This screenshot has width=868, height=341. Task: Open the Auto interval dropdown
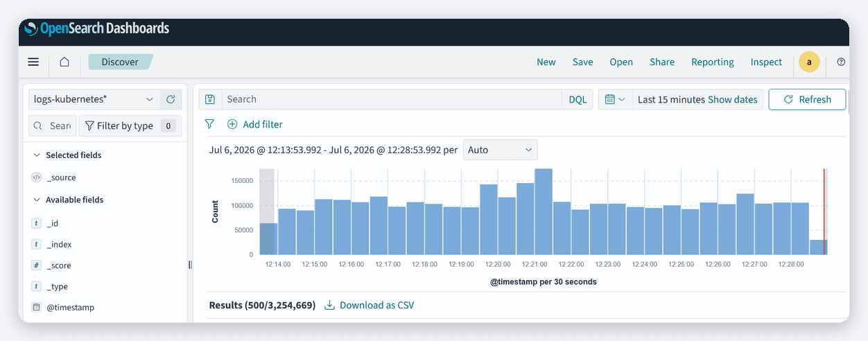[500, 150]
